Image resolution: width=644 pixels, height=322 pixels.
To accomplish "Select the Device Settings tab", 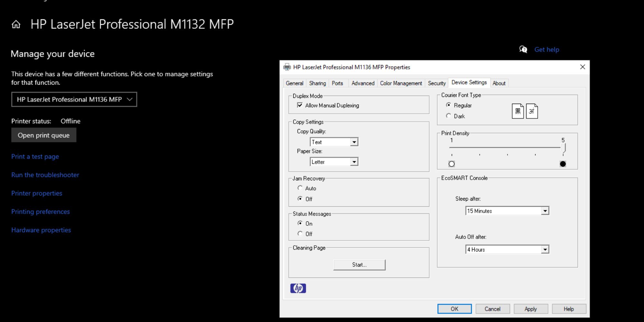I will pos(469,82).
